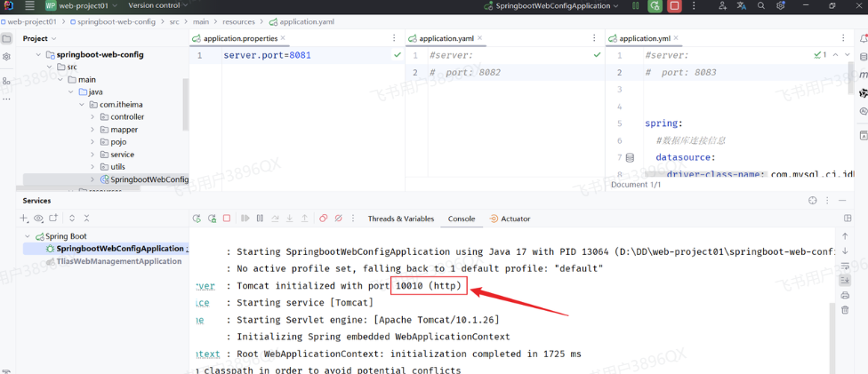868x374 pixels.
Task: Open IDE settings gear in title bar
Action: pyautogui.click(x=781, y=5)
